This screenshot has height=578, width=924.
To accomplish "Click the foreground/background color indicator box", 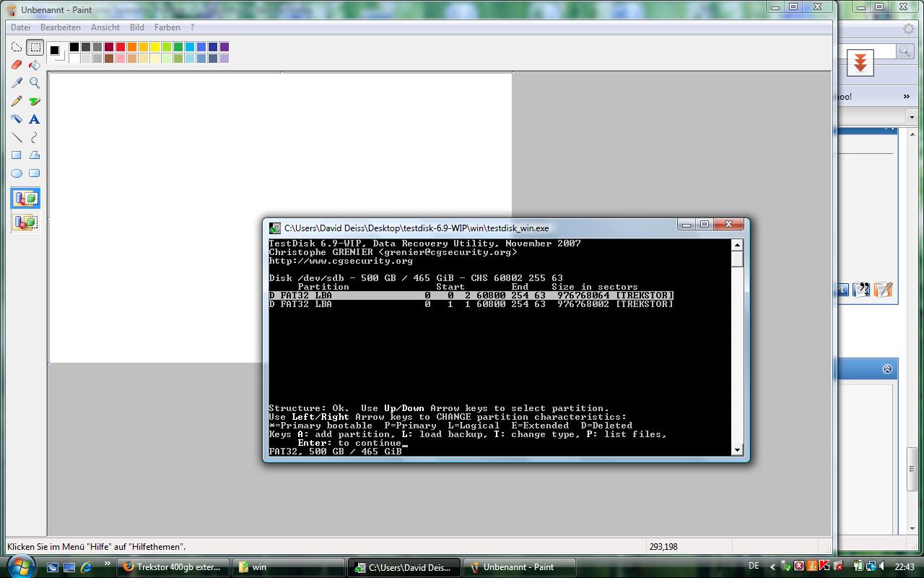I will [x=56, y=52].
